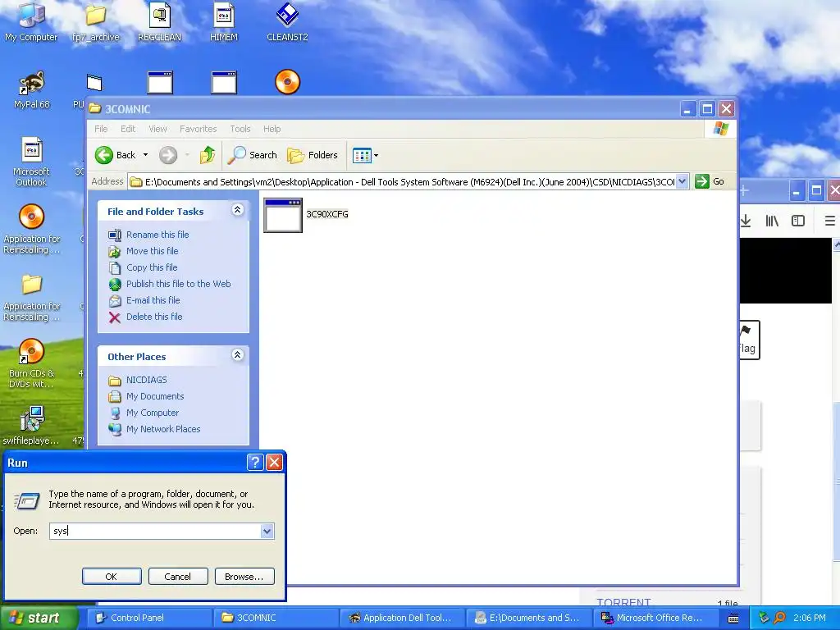840x630 pixels.
Task: Go to NICDIAGS folder link
Action: point(146,381)
